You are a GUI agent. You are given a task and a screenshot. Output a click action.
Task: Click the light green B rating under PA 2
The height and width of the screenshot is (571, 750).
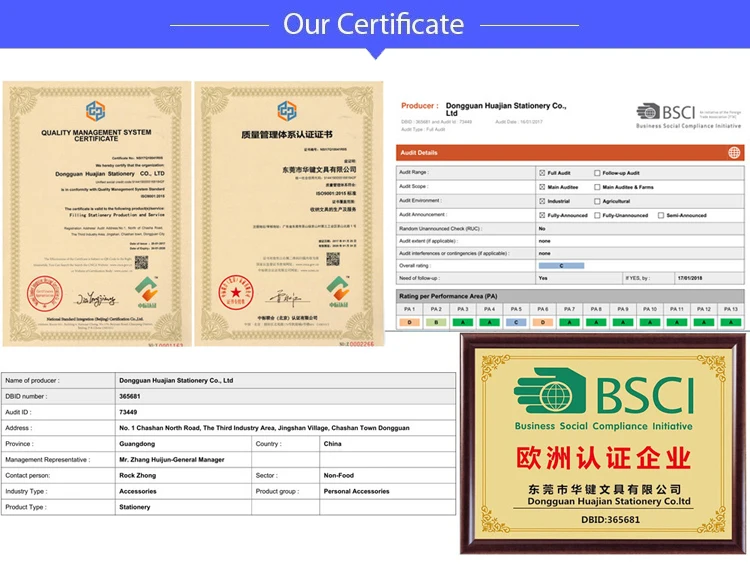pos(436,322)
